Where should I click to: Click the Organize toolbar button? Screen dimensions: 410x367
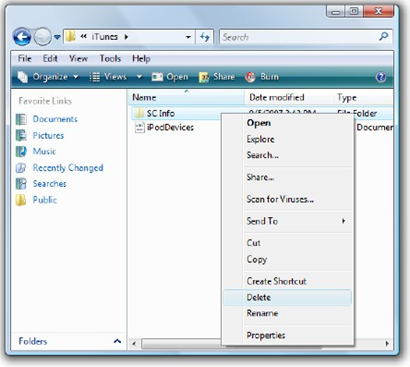48,77
